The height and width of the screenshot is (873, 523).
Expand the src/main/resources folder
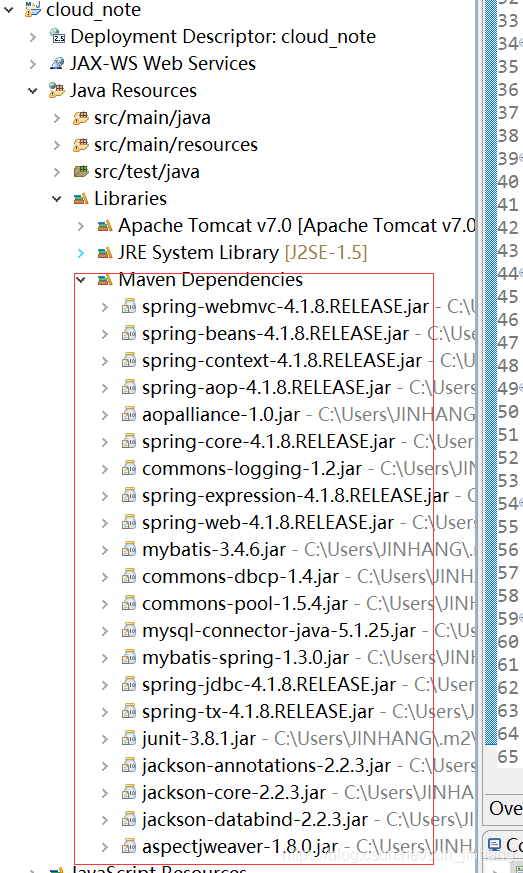click(57, 145)
